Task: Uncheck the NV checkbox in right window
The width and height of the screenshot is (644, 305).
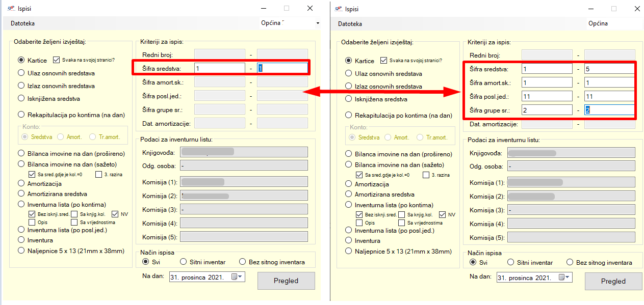Action: click(x=442, y=214)
